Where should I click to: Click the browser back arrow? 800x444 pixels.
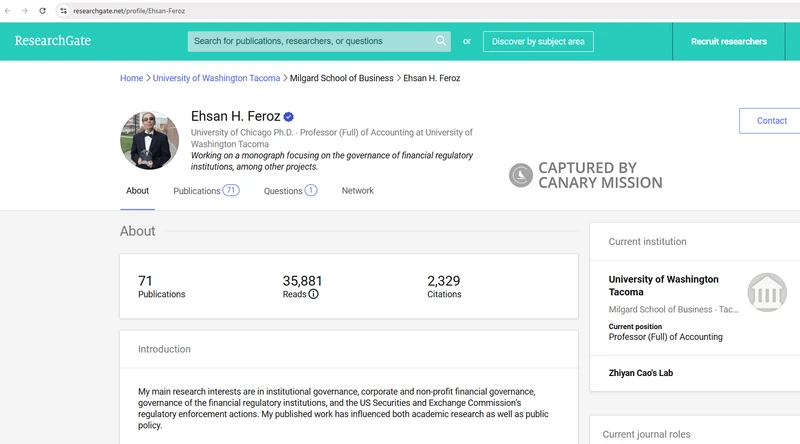point(8,11)
